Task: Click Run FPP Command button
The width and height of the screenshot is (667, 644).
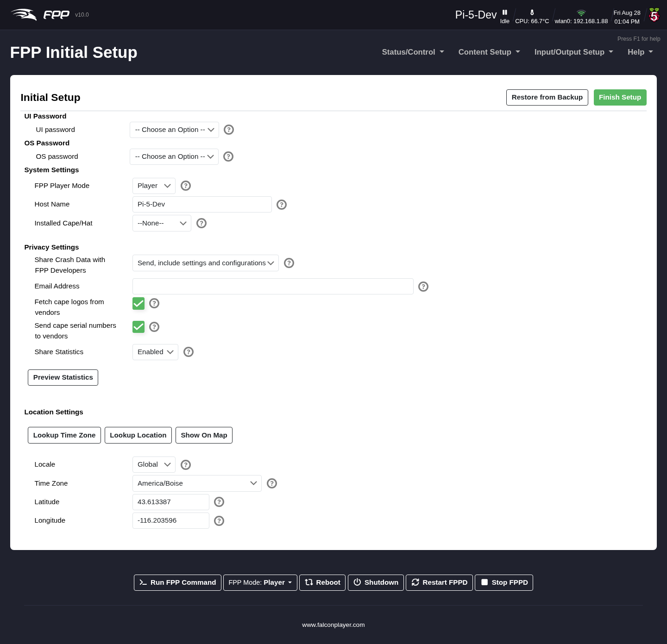Action: pyautogui.click(x=177, y=582)
